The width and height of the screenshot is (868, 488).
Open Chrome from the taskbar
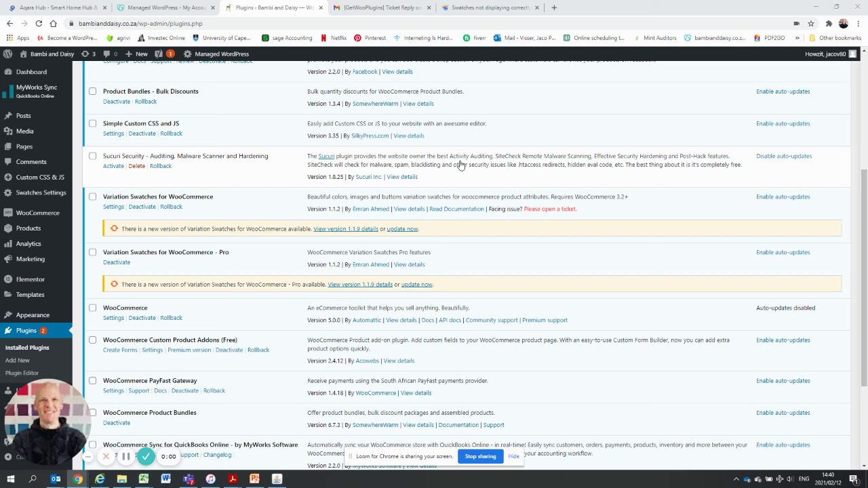(78, 479)
